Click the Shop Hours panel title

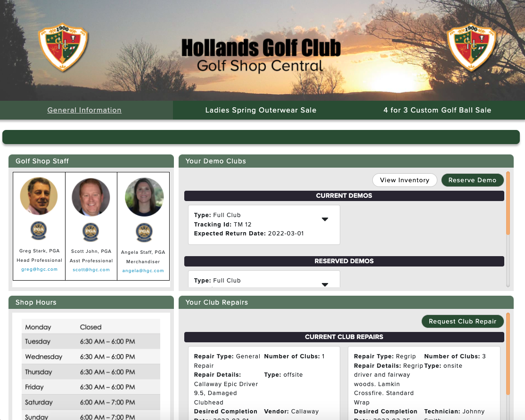click(36, 302)
